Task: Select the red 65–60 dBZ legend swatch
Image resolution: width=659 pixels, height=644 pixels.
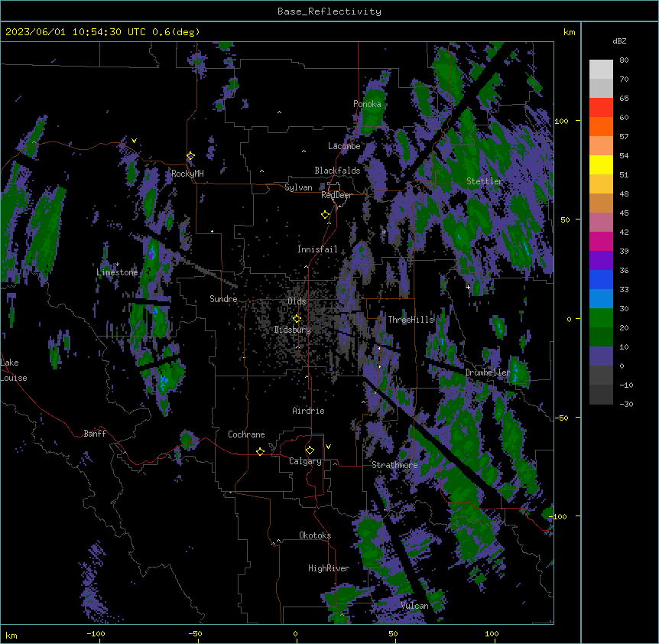Action: [x=601, y=107]
